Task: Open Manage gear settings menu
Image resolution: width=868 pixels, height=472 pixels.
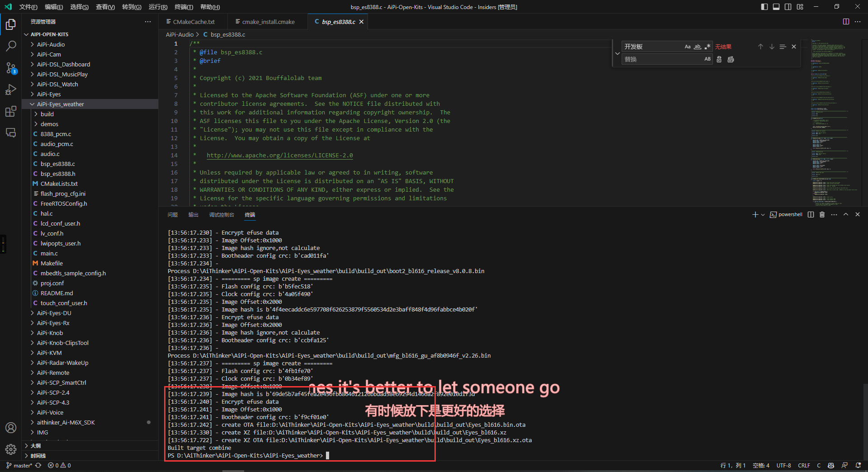Action: pos(11,449)
